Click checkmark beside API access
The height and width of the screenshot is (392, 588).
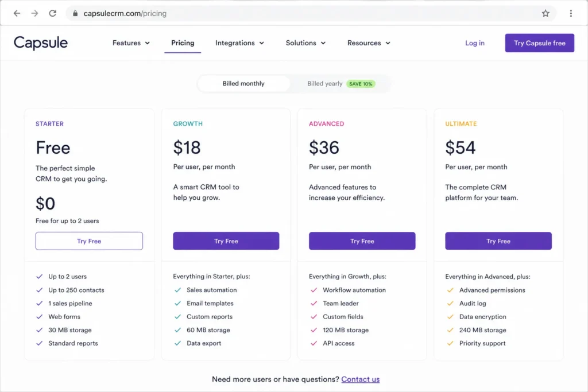(314, 343)
